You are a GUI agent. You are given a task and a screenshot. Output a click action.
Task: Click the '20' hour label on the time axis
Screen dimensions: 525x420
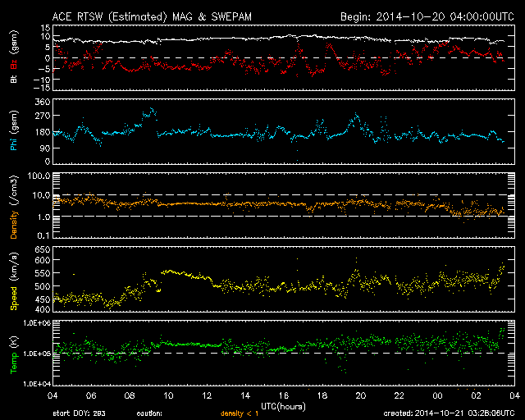(x=361, y=395)
